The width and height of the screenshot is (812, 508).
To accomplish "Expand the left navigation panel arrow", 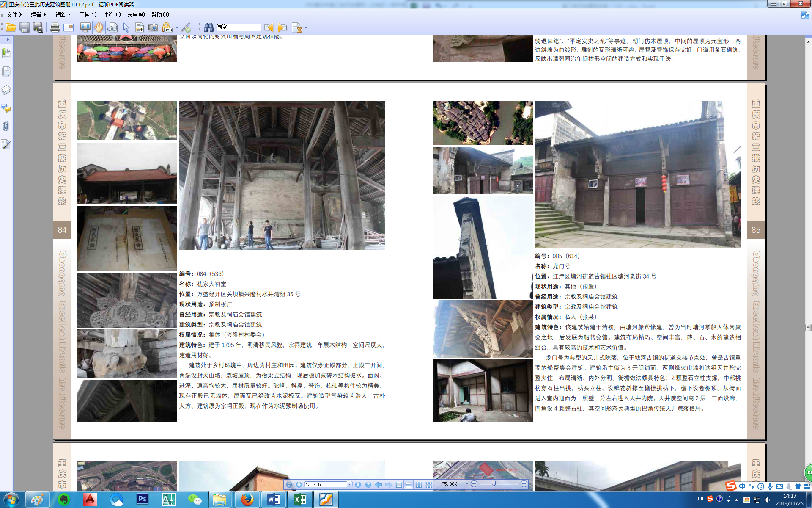I will [7, 39].
